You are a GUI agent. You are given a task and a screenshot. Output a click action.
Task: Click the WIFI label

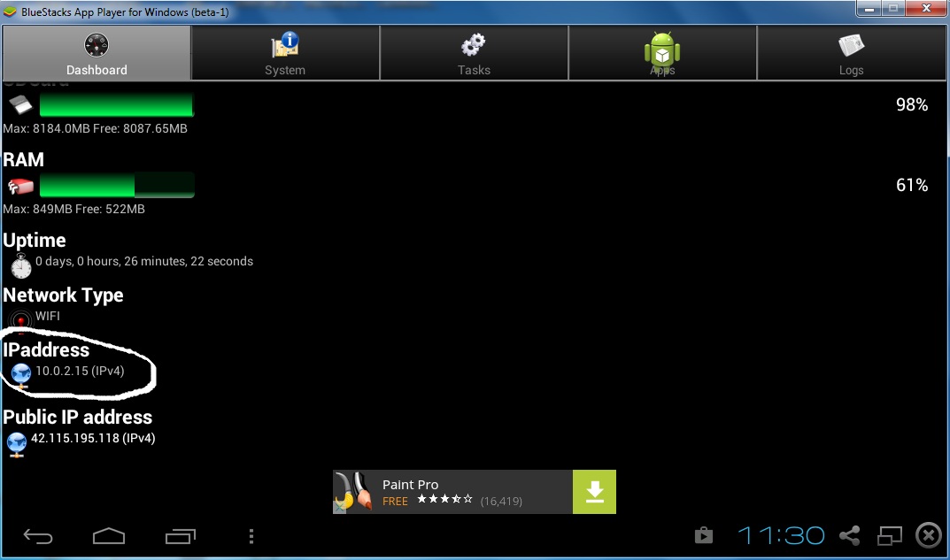click(x=47, y=316)
